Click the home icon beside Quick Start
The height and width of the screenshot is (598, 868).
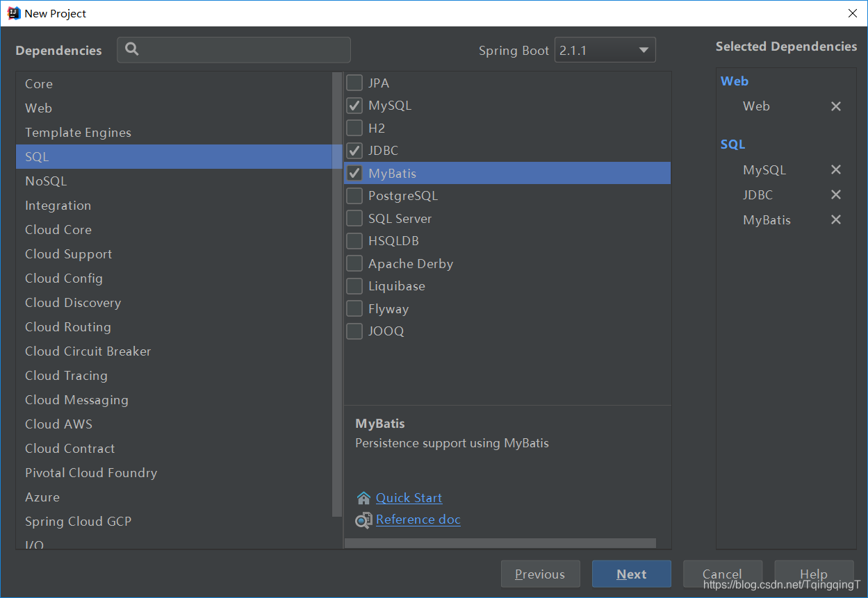[363, 498]
